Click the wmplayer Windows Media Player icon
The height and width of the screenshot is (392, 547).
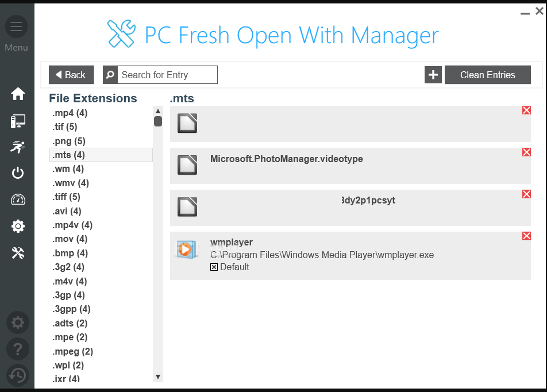tap(186, 249)
